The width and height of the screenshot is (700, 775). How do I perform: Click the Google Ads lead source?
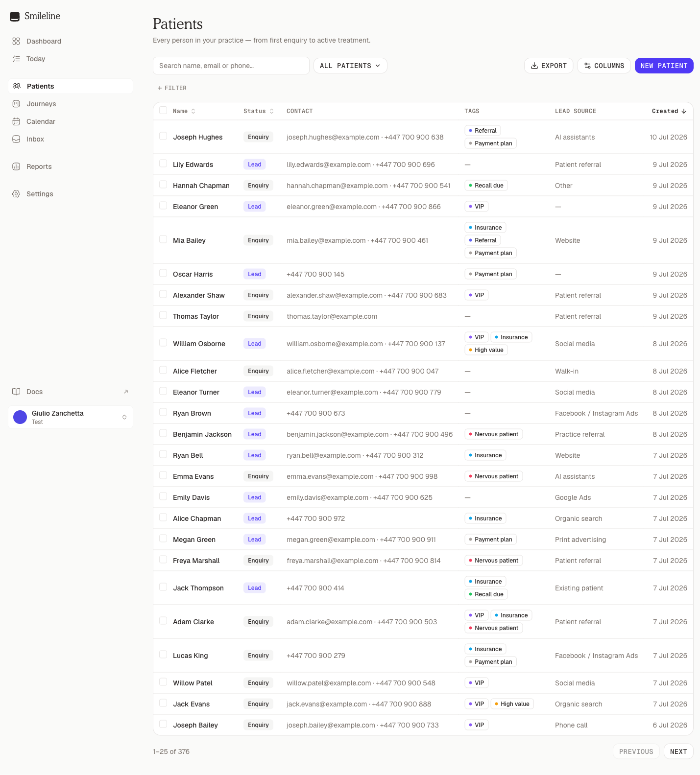tap(573, 497)
